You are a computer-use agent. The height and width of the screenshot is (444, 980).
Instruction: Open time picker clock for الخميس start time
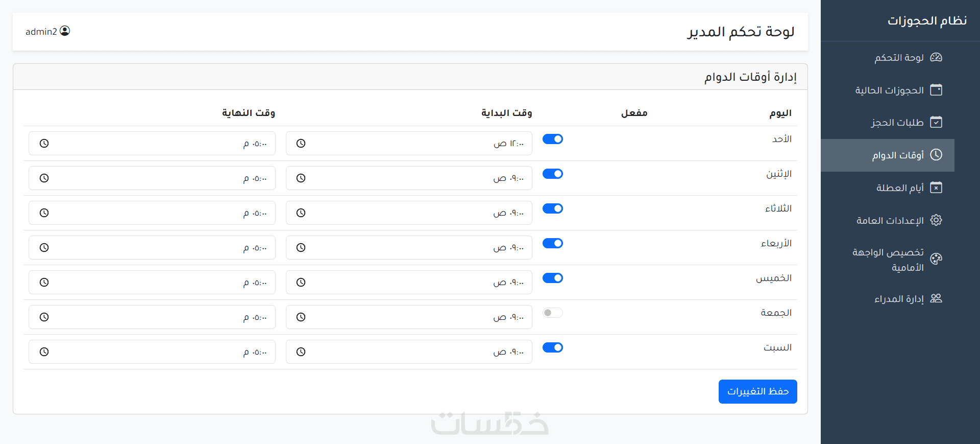click(301, 283)
